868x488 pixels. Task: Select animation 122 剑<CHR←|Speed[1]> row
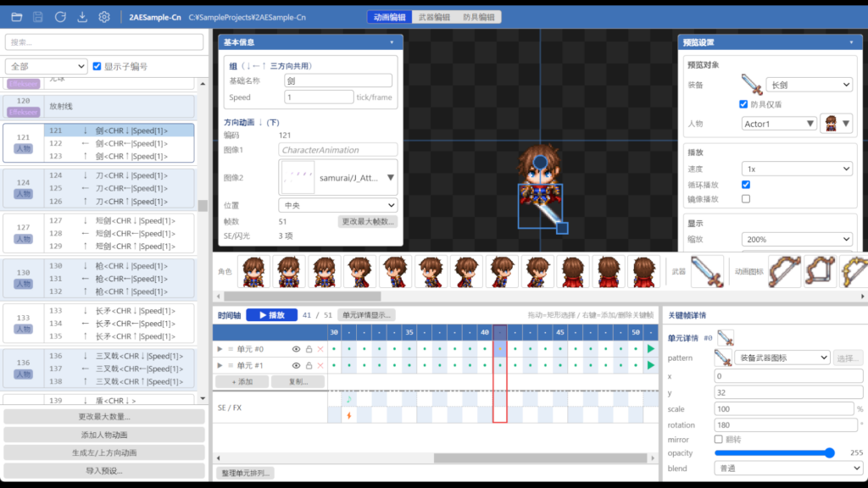click(x=120, y=143)
